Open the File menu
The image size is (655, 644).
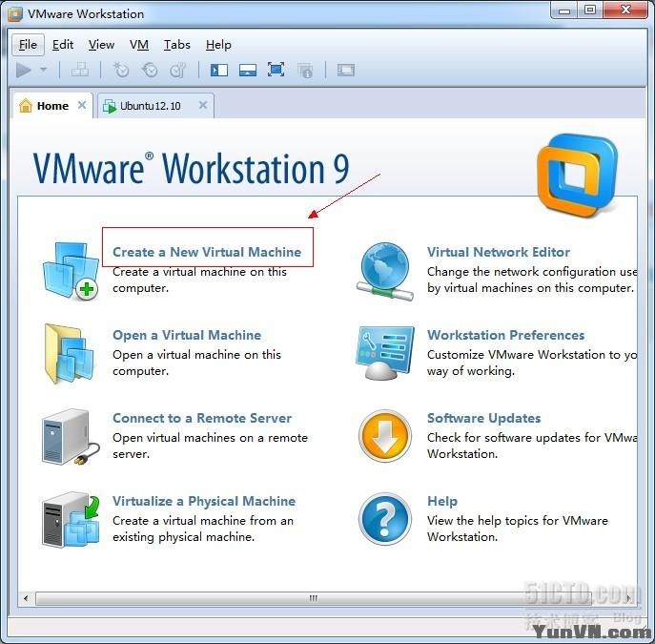[28, 45]
